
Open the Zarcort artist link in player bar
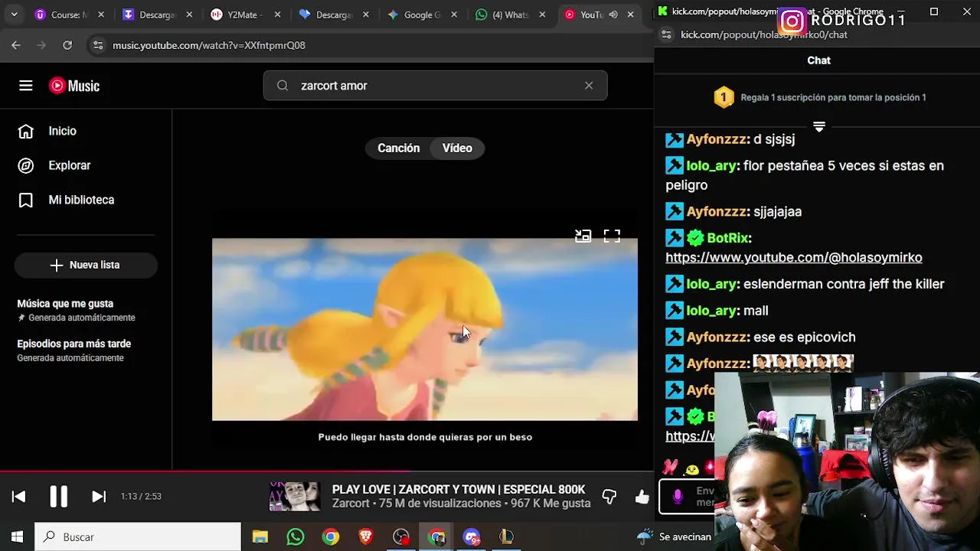[351, 504]
